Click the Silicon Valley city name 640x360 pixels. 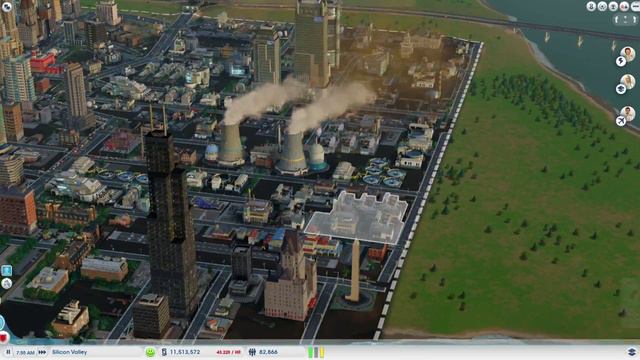pyautogui.click(x=69, y=352)
